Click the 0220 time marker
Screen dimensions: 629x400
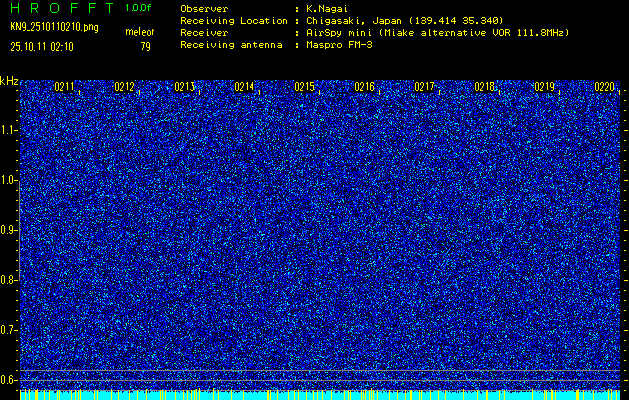(x=604, y=87)
